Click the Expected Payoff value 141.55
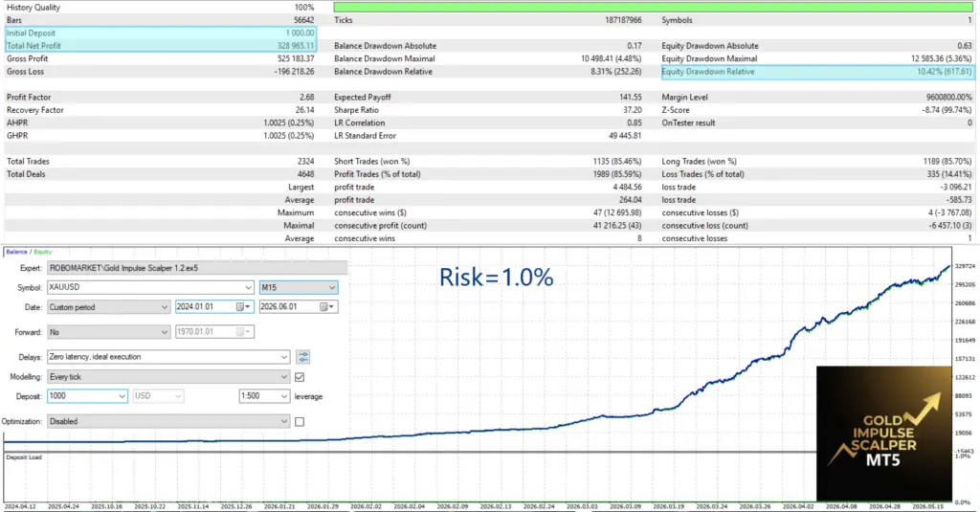This screenshot has height=512, width=980. (x=630, y=98)
